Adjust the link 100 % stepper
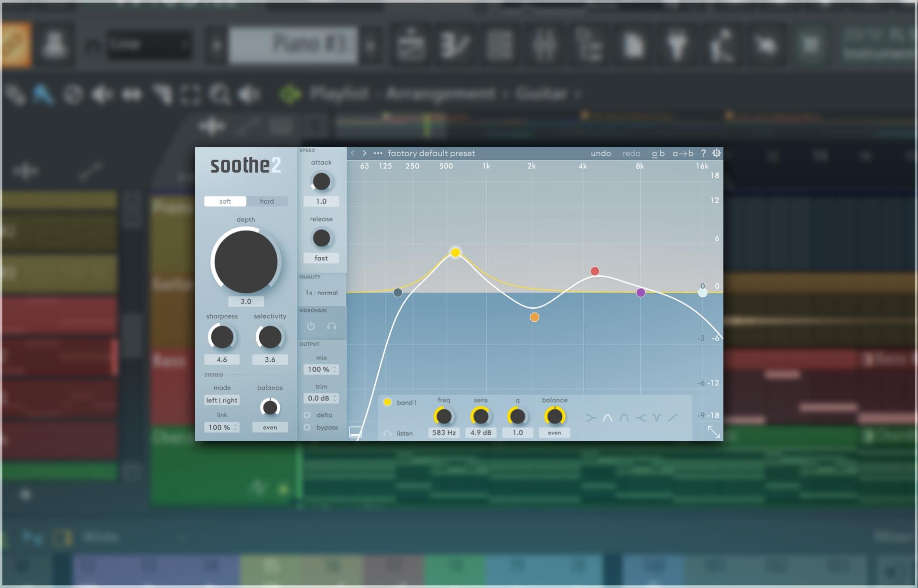The height and width of the screenshot is (588, 918). pyautogui.click(x=222, y=427)
